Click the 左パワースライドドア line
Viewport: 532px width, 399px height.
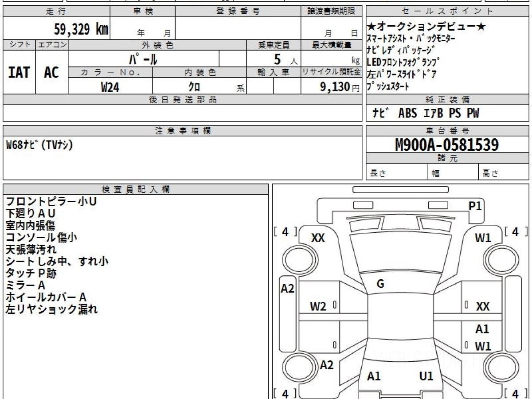(x=402, y=74)
